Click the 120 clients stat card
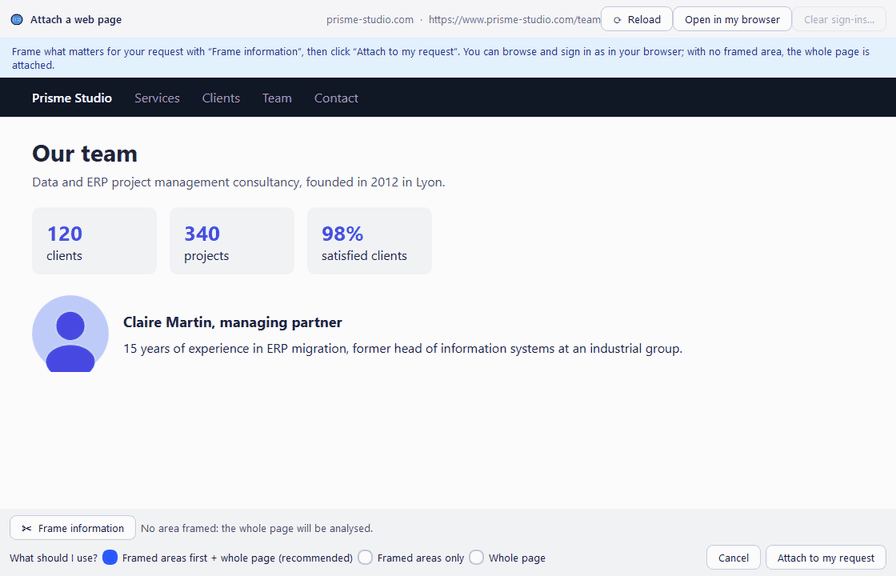This screenshot has width=896, height=576. [x=94, y=241]
